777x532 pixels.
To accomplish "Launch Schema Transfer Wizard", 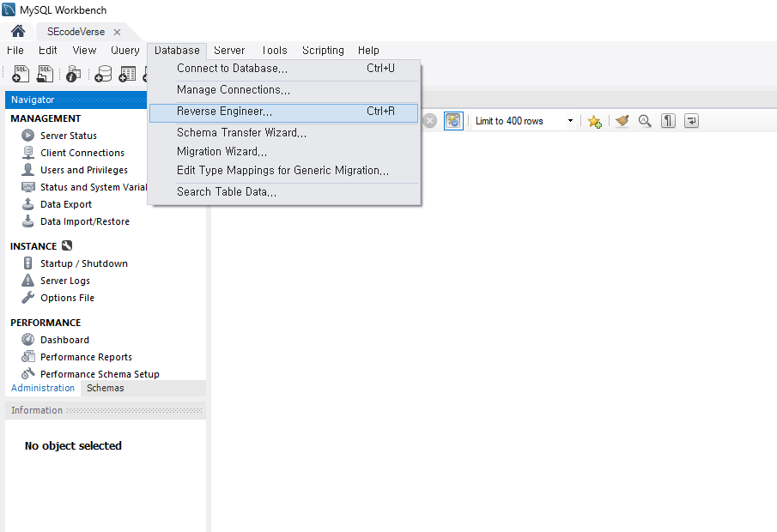I will (284, 133).
